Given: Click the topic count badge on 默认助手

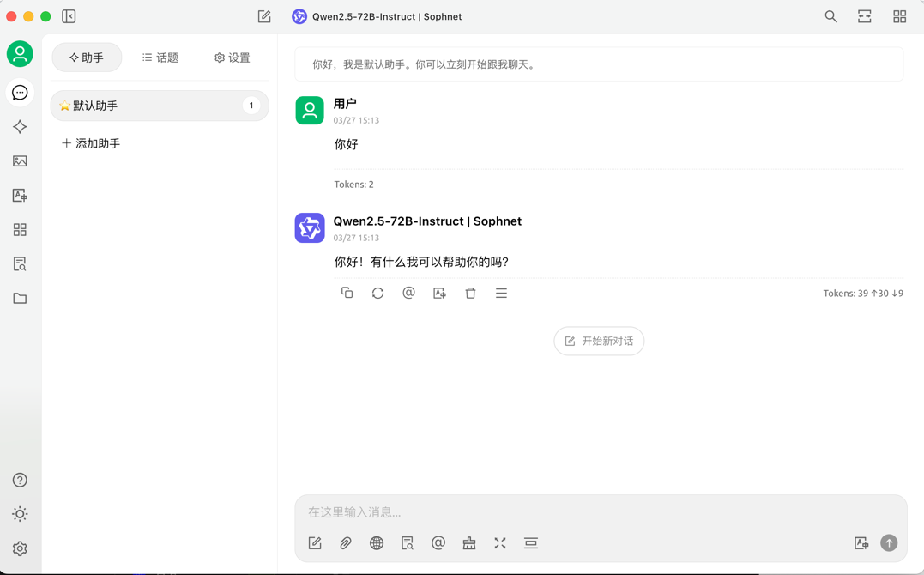Looking at the screenshot, I should 251,106.
